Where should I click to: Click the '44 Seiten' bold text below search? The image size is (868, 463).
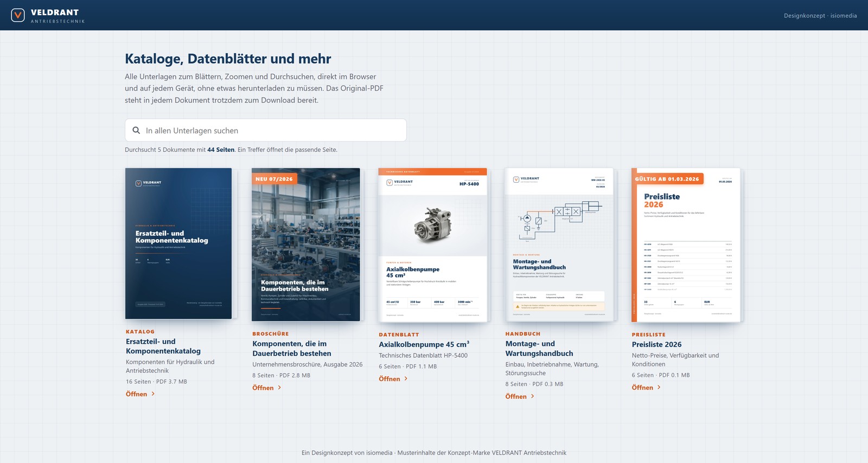(x=221, y=150)
